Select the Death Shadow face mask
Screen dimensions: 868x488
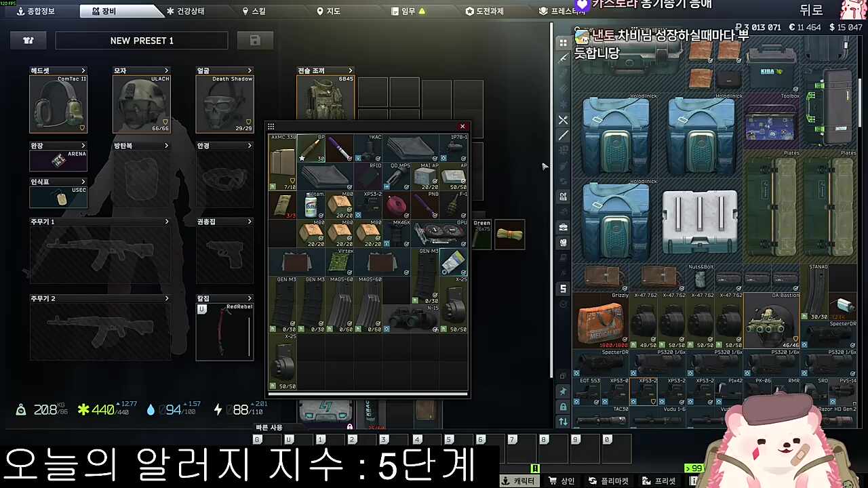click(x=224, y=104)
